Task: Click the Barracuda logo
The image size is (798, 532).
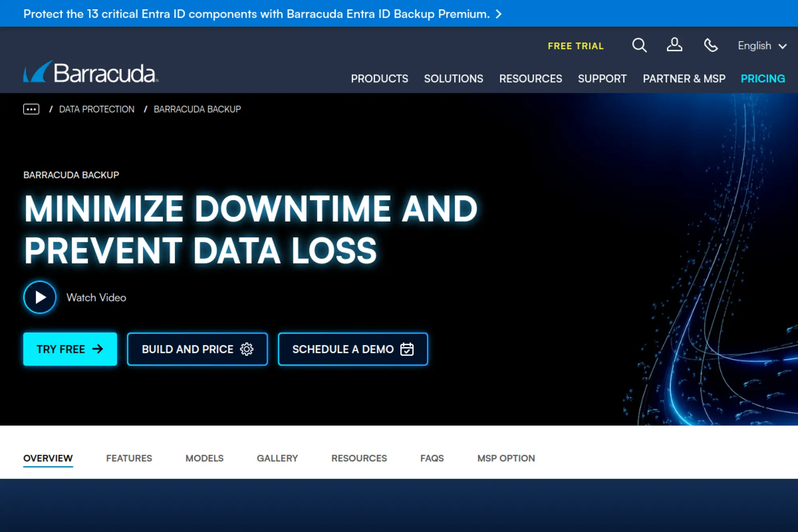Action: 91,72
